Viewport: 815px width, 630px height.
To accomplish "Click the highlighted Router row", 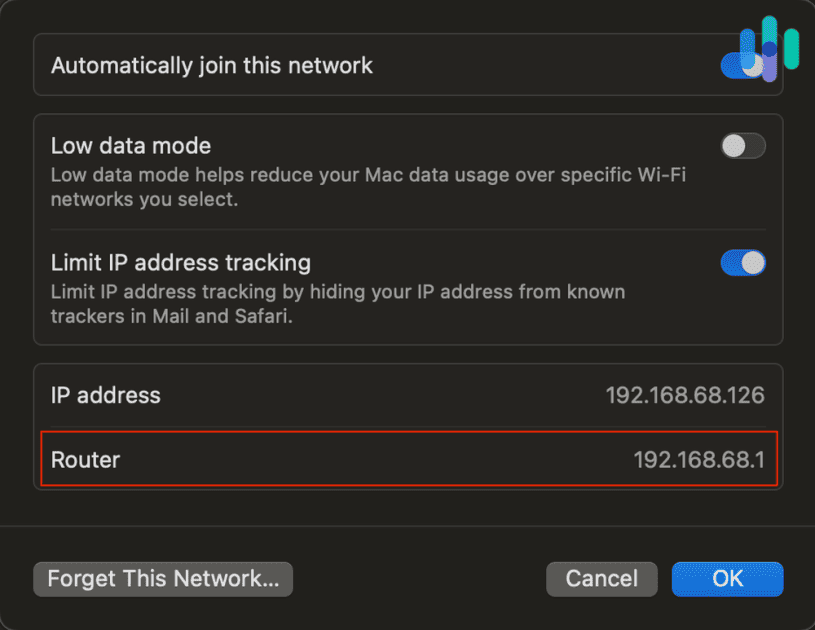I will pyautogui.click(x=408, y=459).
